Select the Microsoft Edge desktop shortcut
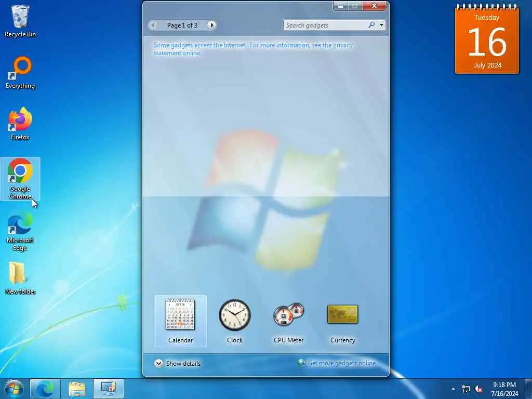The image size is (532, 399). click(20, 231)
